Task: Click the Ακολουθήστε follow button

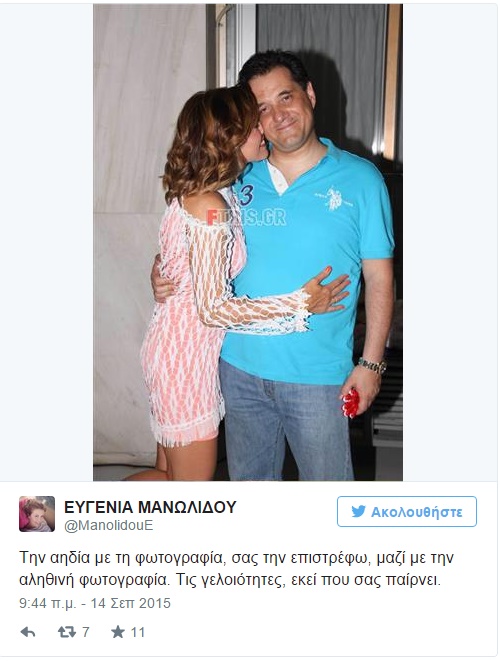Action: 407,511
